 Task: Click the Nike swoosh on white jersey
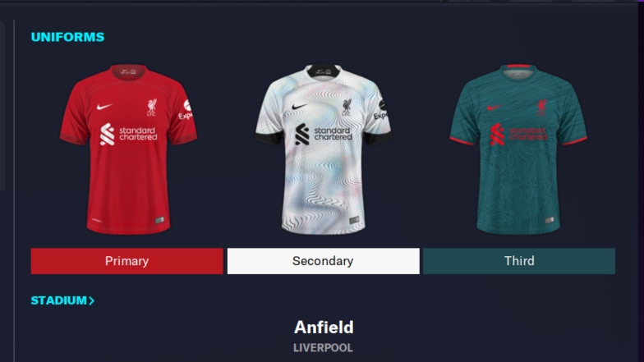[299, 107]
